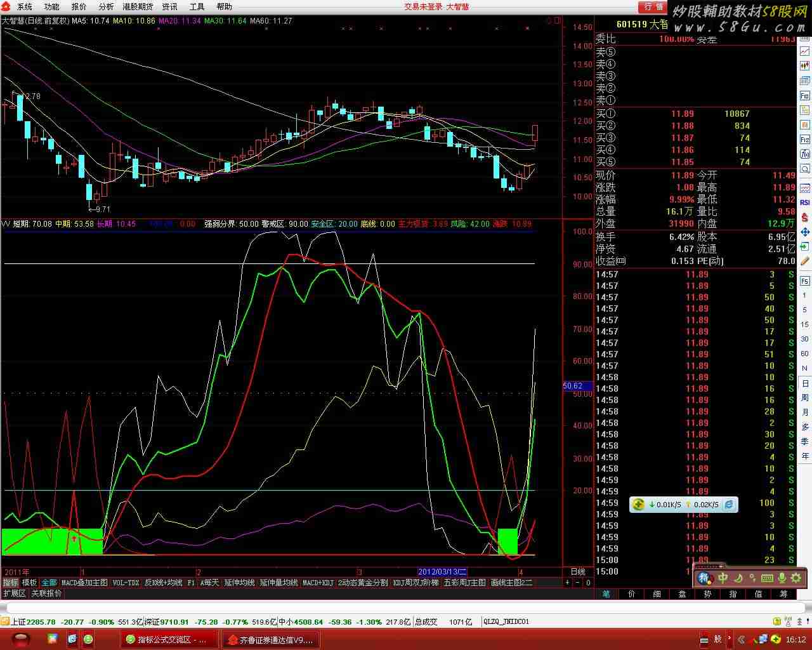Click the line chart icon in right toolbar
The height and width of the screenshot is (650, 812).
coord(804,50)
